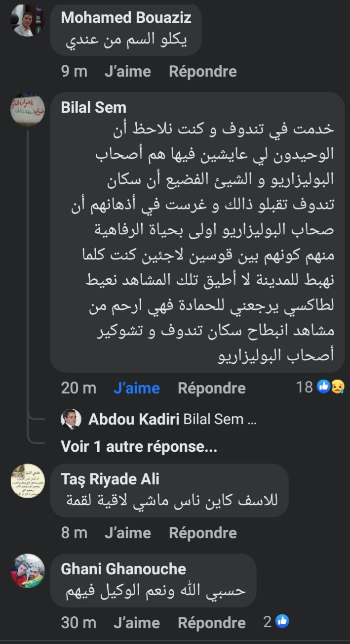
Task: Reply to Bilal Sem's comment
Action: (211, 388)
